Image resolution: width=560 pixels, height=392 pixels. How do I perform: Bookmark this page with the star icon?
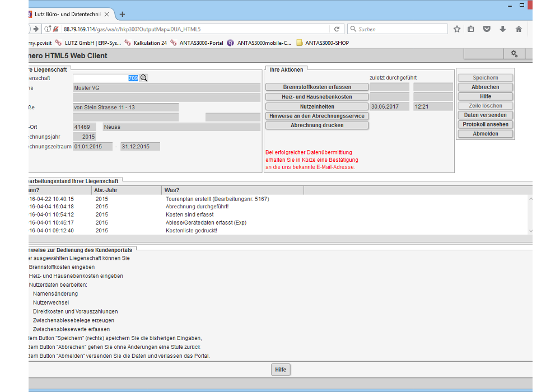coord(457,29)
